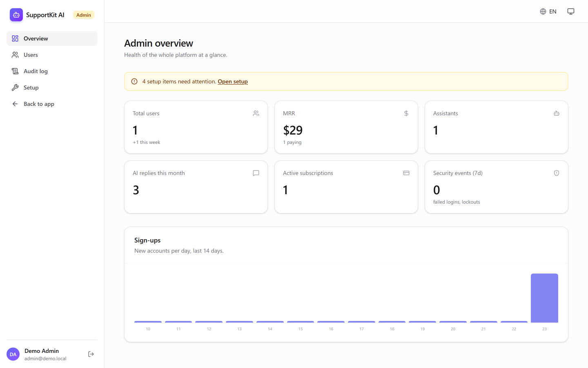Click the alert icon in setup banner
This screenshot has width=588, height=368.
coord(134,81)
